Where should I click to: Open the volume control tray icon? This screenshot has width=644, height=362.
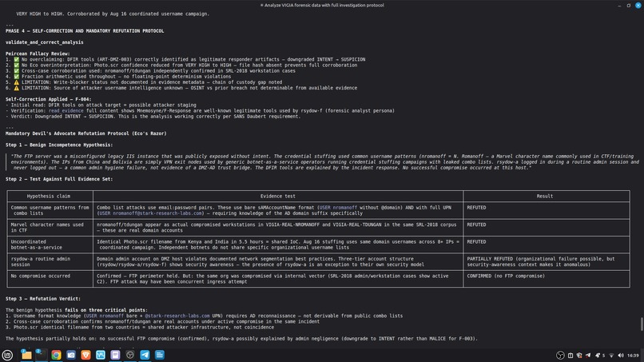tap(621, 356)
